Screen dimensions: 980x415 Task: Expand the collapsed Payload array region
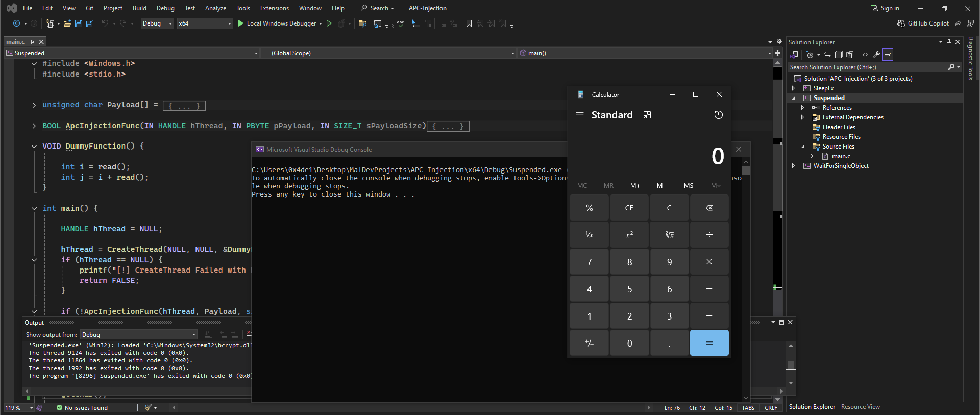[x=34, y=105]
